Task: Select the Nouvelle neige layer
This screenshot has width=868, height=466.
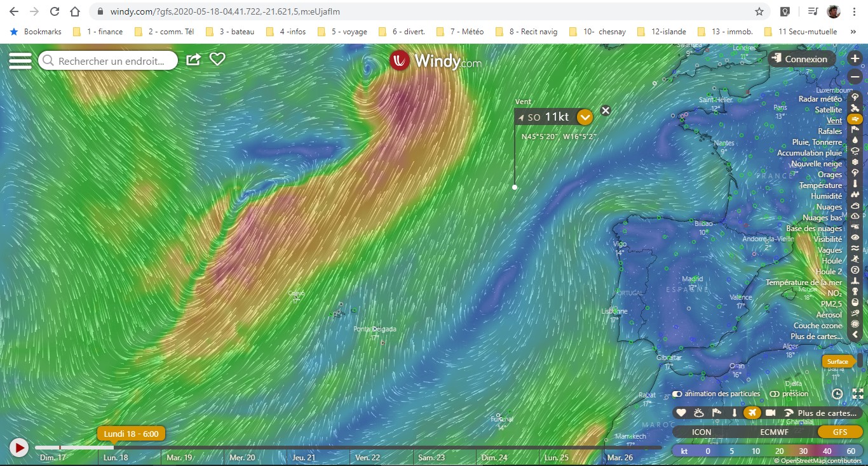Action: click(x=817, y=163)
